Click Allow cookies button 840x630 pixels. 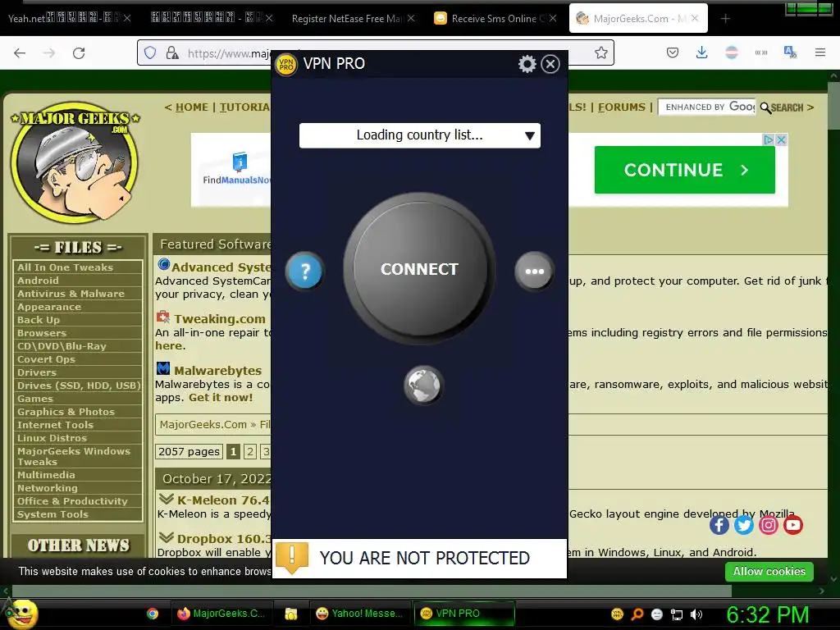coord(769,572)
